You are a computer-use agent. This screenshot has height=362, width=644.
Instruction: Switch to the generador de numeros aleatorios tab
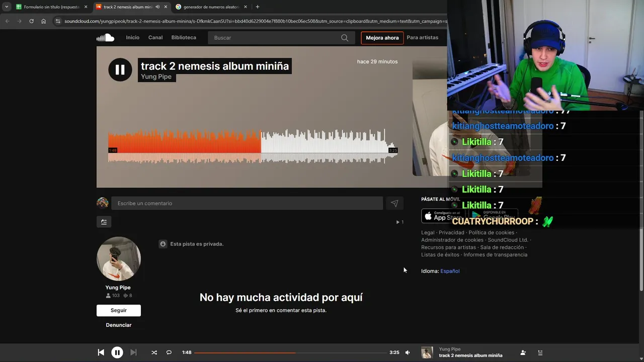point(211,7)
